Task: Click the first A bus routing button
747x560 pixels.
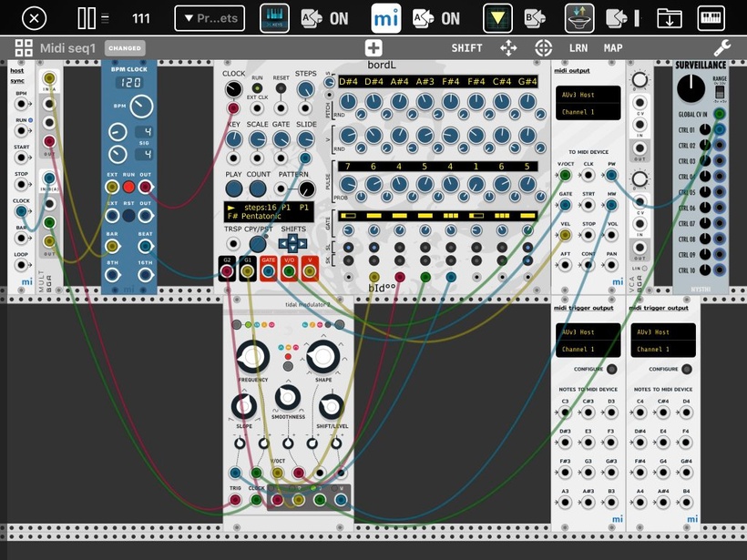Action: pyautogui.click(x=312, y=18)
